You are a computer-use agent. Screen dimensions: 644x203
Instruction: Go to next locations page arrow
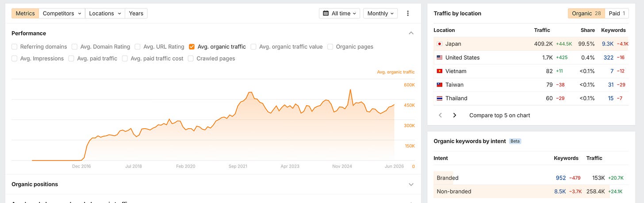coord(454,115)
